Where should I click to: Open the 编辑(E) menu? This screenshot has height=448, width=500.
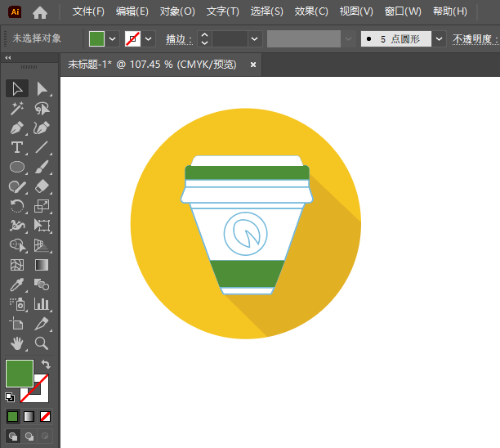(132, 11)
